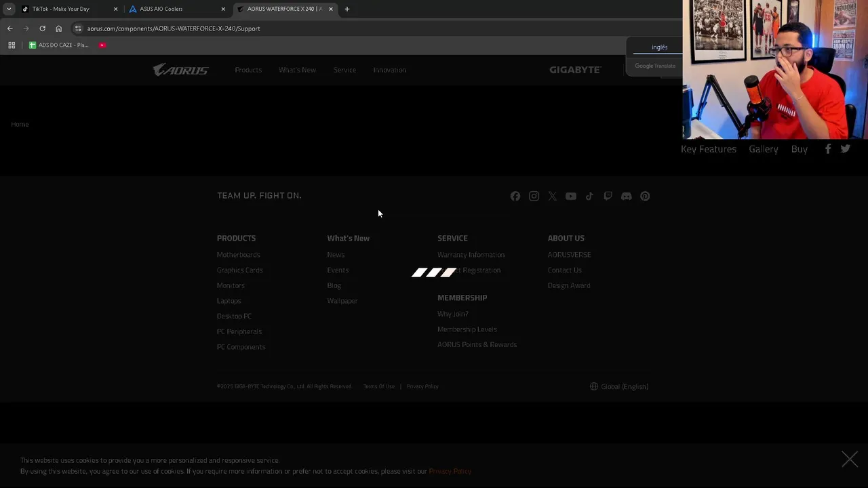Open Membership Levels link
The height and width of the screenshot is (488, 868).
tap(467, 329)
